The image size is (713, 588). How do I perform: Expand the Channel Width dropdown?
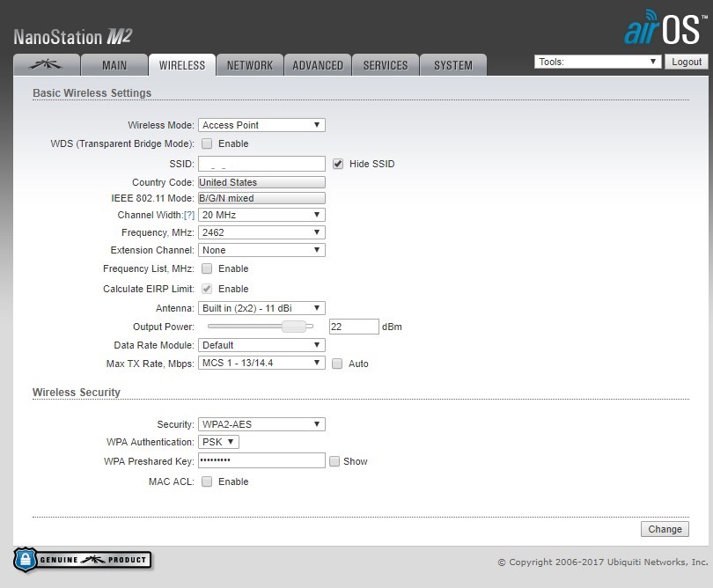click(261, 215)
